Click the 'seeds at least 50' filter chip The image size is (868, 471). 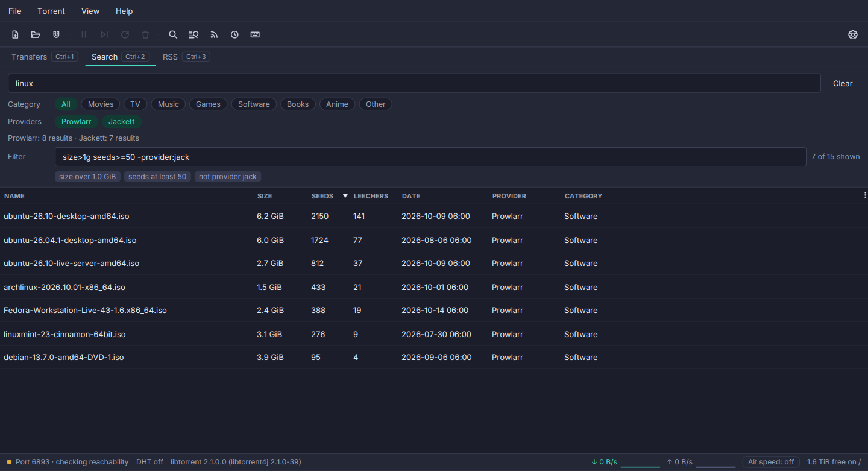[157, 177]
